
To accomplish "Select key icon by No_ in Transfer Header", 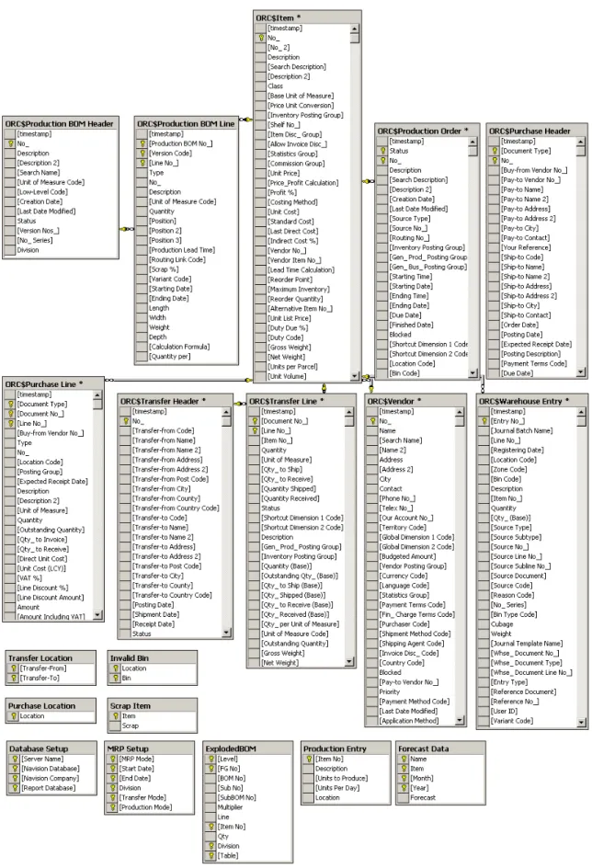I will point(126,421).
